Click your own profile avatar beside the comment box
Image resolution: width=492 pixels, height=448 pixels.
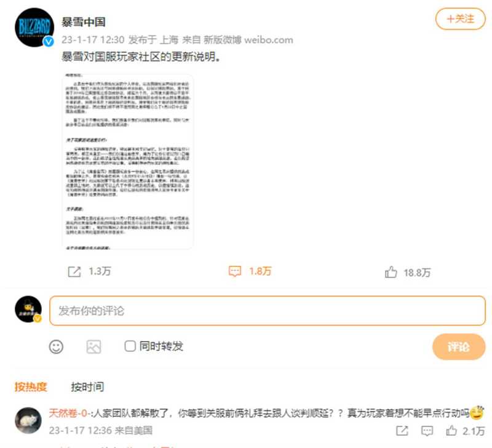pyautogui.click(x=28, y=310)
